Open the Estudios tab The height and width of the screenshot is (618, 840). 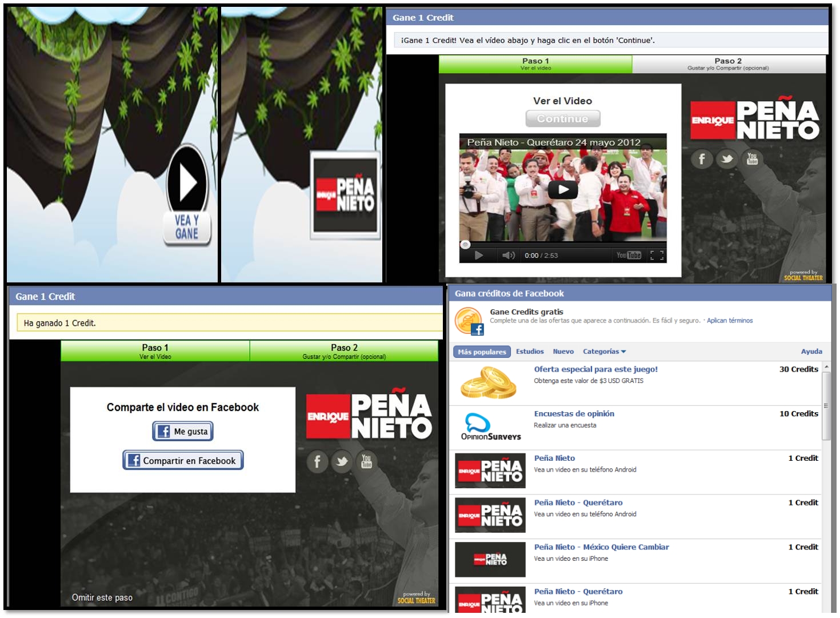[x=530, y=352]
